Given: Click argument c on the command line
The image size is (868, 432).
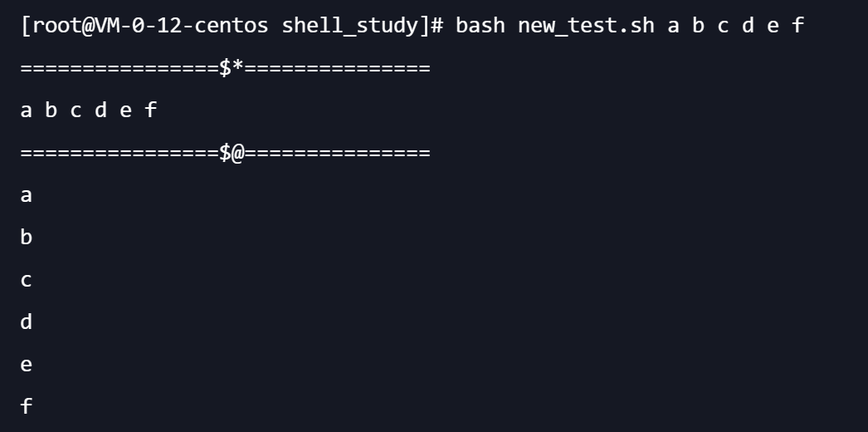Looking at the screenshot, I should coord(723,25).
